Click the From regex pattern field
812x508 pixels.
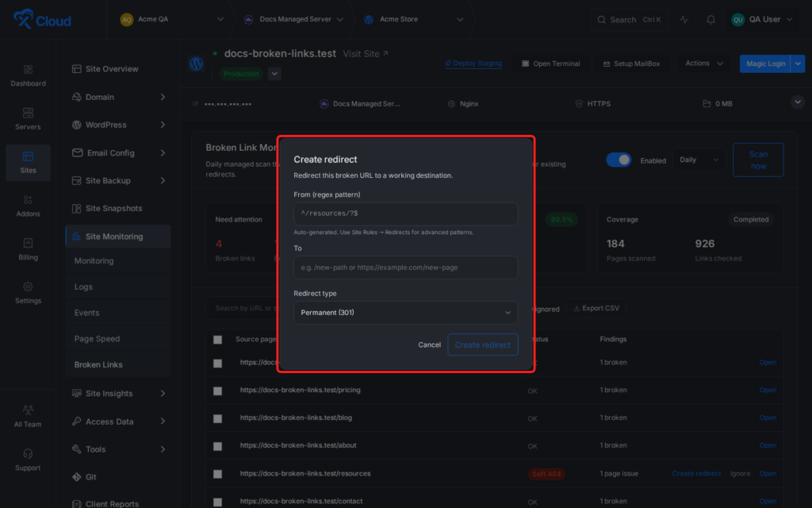tap(405, 214)
